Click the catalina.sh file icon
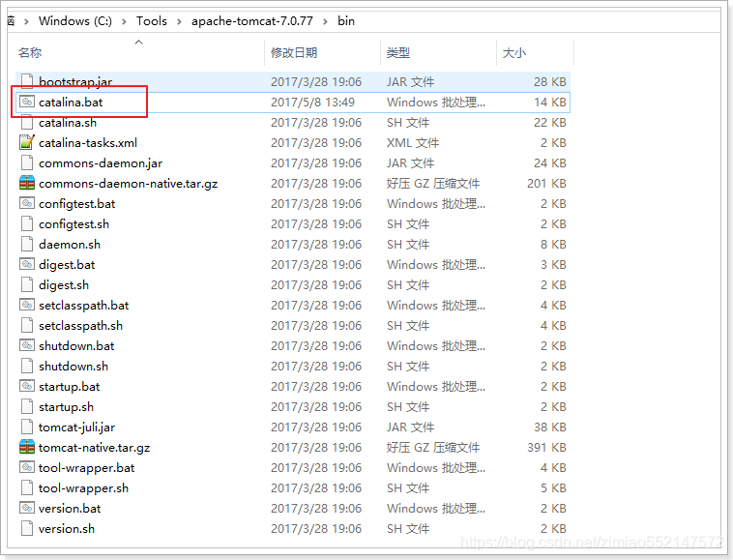The width and height of the screenshot is (733, 560). tap(27, 122)
